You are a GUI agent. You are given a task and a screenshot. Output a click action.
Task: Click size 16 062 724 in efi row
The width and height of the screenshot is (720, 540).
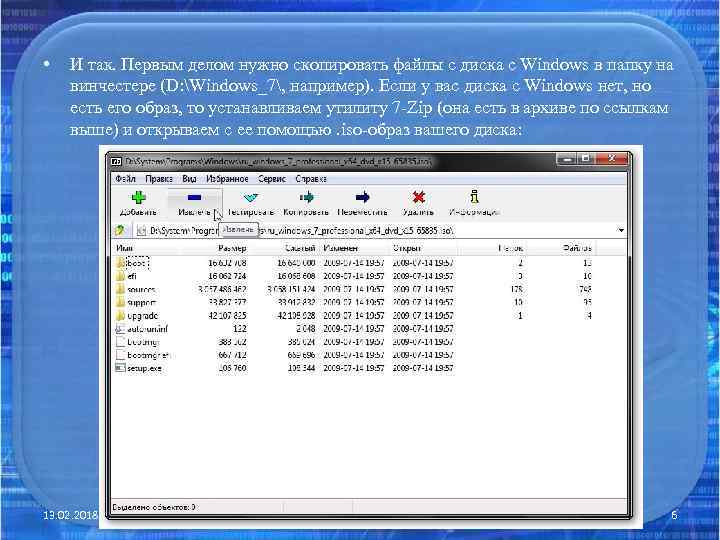pos(227,276)
